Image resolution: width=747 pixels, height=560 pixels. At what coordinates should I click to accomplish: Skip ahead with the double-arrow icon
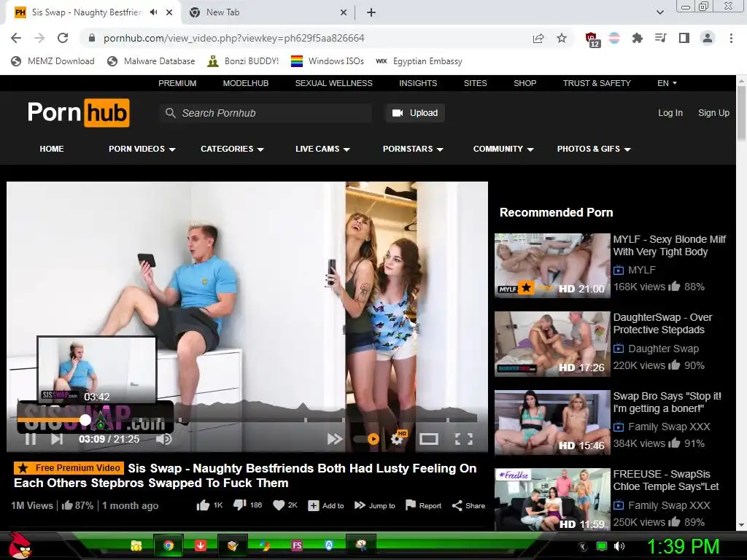coord(334,439)
